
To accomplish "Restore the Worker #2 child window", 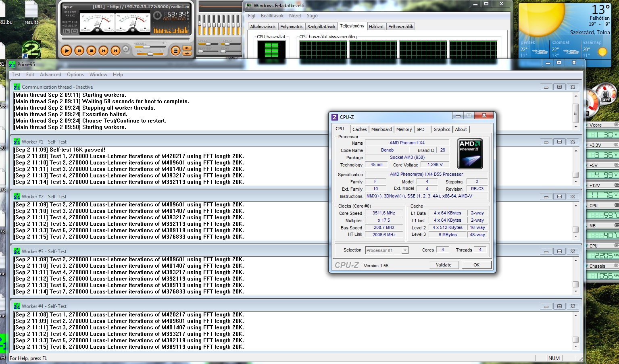I will click(559, 196).
